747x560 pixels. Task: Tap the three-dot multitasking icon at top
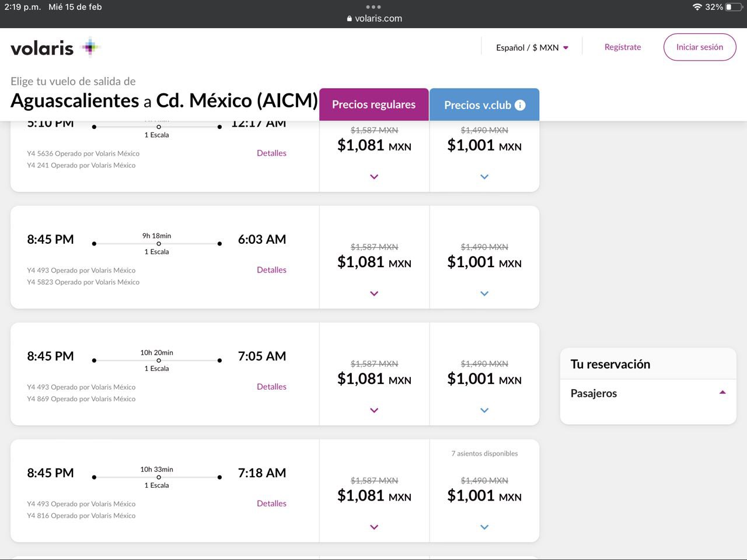[x=373, y=7]
